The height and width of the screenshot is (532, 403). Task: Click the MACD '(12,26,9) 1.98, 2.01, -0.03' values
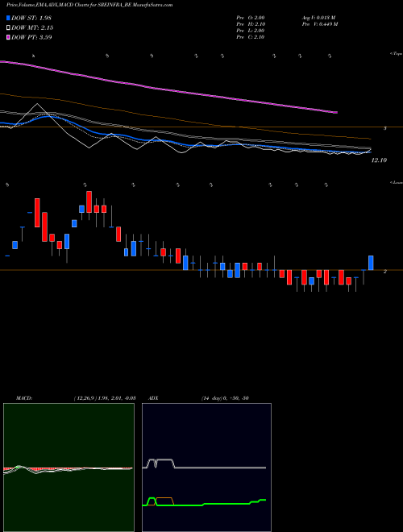(x=105, y=398)
